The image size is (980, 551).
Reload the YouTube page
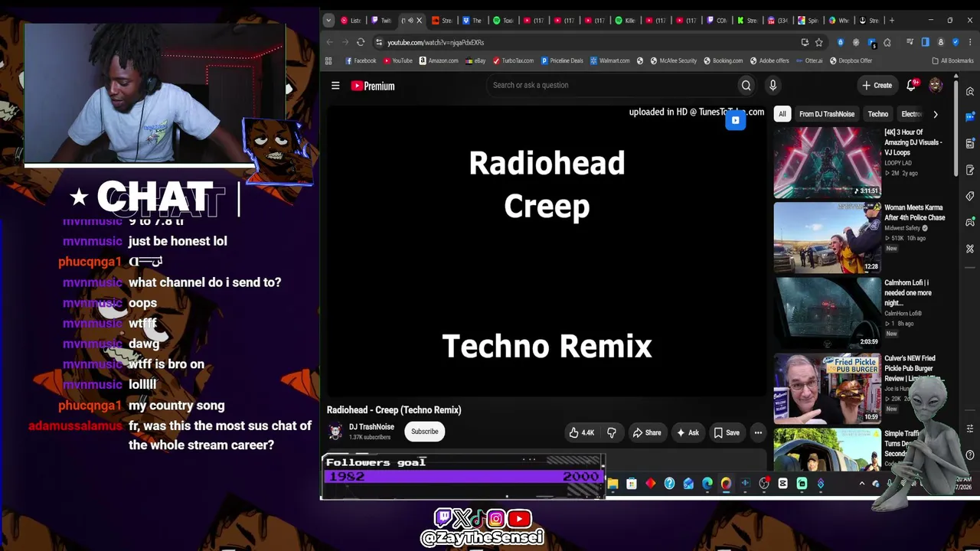tap(361, 42)
